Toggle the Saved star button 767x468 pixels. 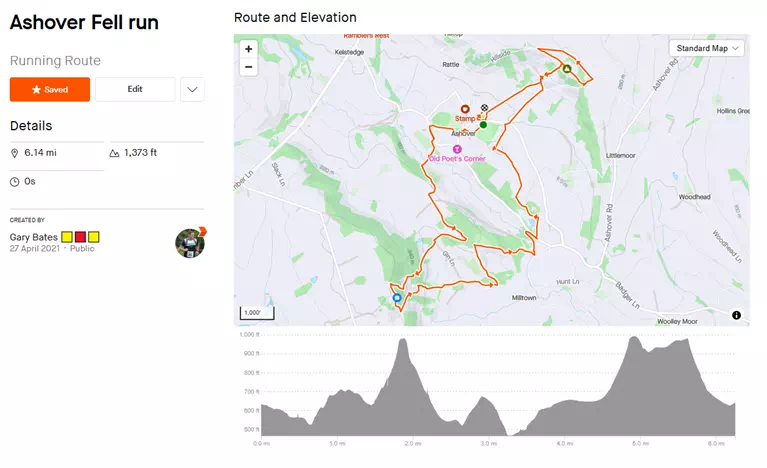(x=50, y=89)
